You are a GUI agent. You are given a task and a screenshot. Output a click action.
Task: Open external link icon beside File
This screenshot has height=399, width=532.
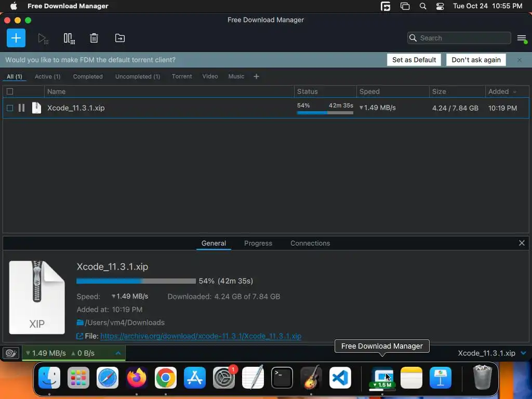pos(79,336)
